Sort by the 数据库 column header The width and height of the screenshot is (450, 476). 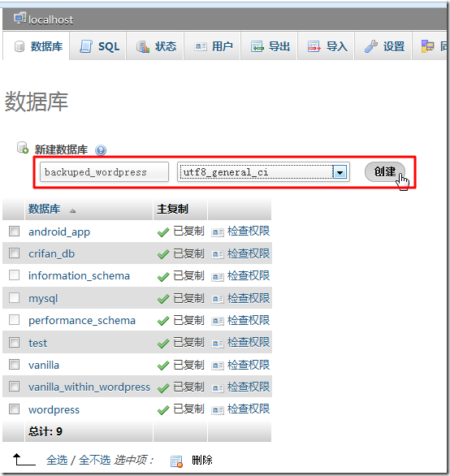(45, 209)
